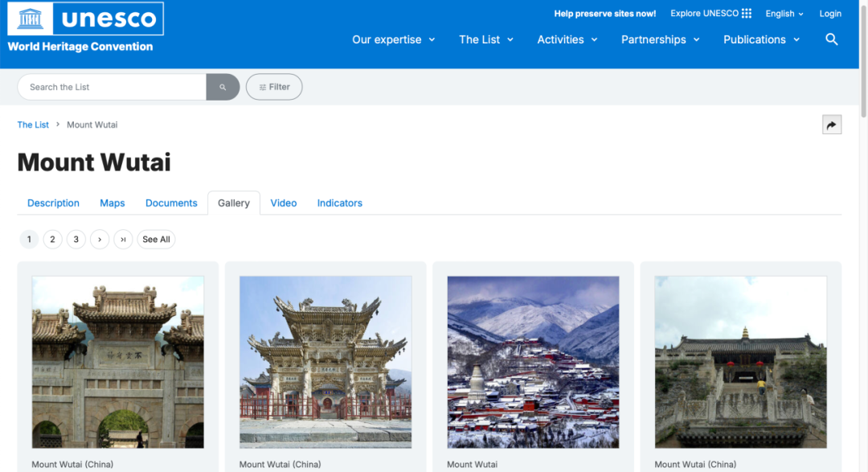Open the temple stairway photo
The width and height of the screenshot is (868, 472).
coord(741,363)
